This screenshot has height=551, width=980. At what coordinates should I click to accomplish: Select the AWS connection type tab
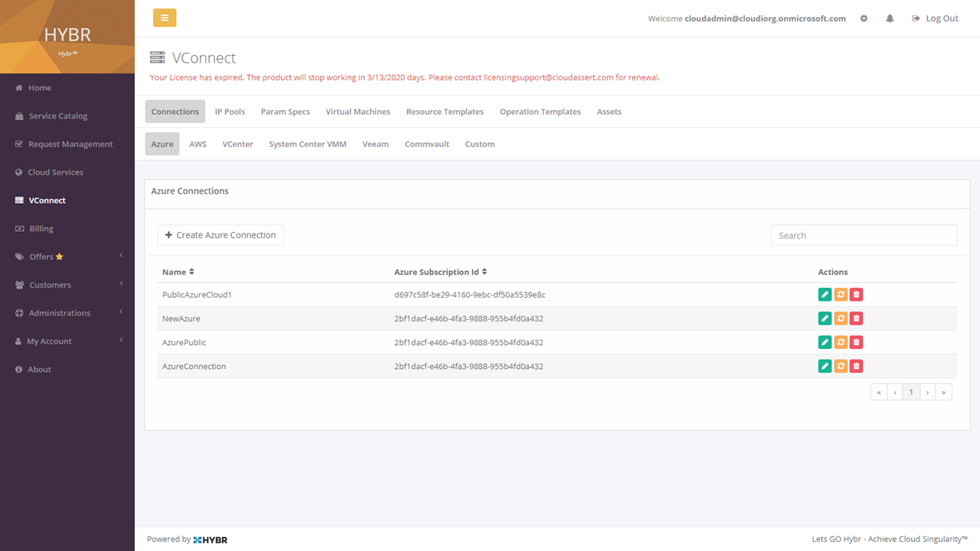pos(198,144)
